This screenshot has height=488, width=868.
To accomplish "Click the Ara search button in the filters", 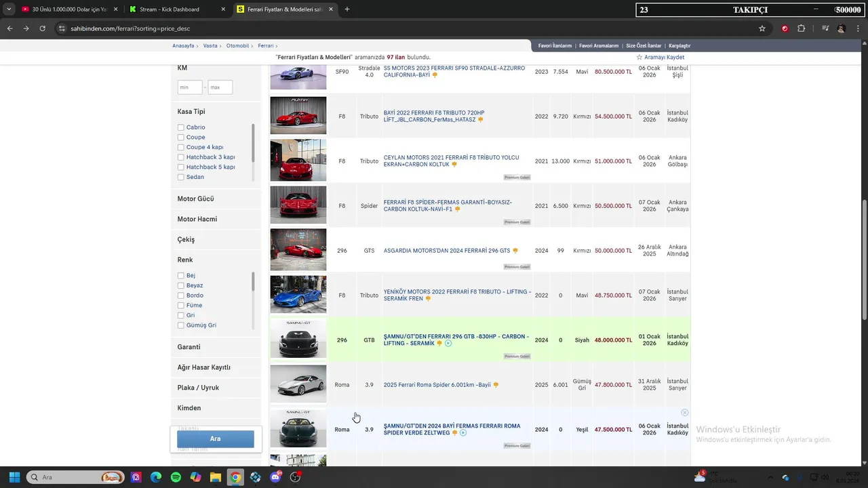I will pyautogui.click(x=216, y=439).
